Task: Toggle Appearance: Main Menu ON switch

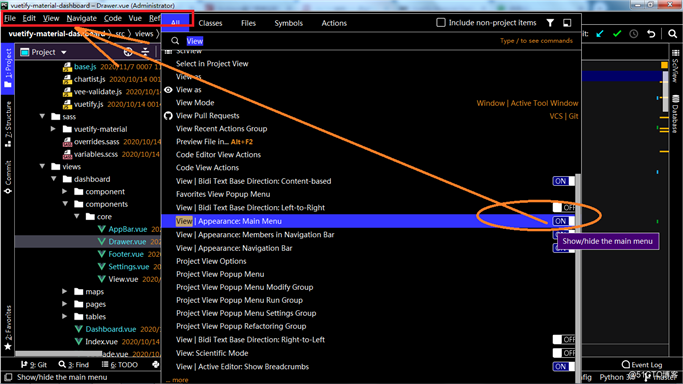Action: coord(563,221)
